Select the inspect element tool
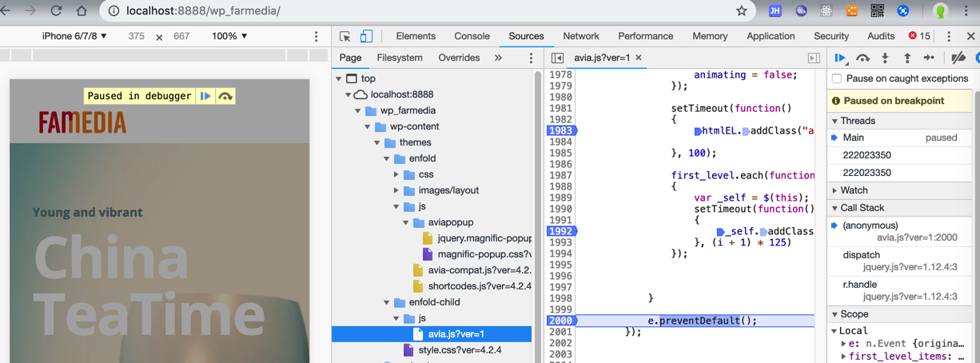Viewport: 980px width, 363px height. click(x=345, y=36)
